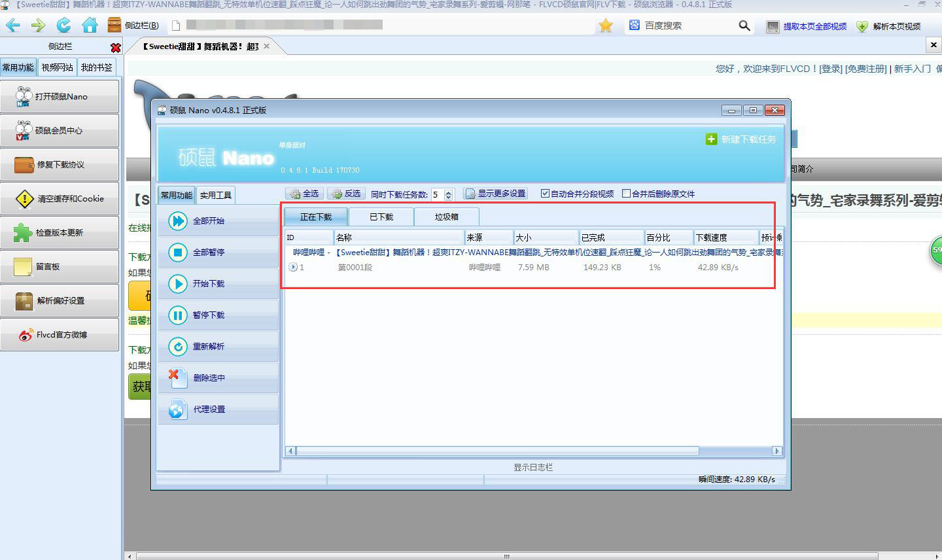This screenshot has height=560, width=942.
Task: Click the 百分比 column header
Action: coord(669,237)
